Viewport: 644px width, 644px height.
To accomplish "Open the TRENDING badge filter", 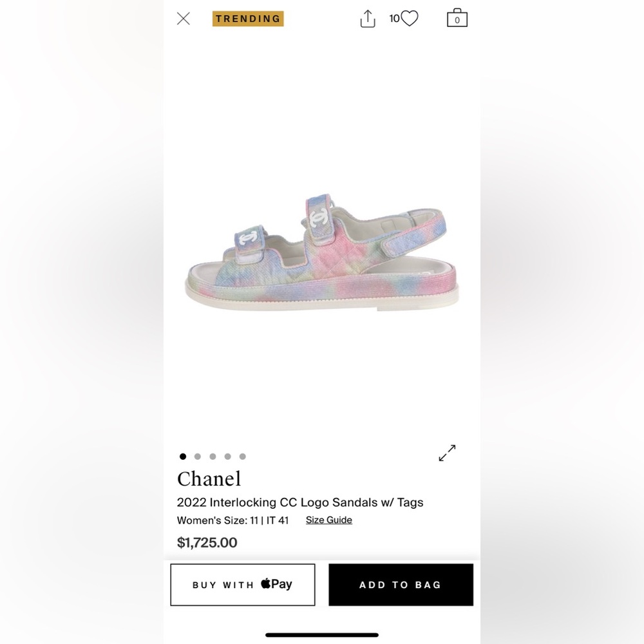I will (x=249, y=19).
